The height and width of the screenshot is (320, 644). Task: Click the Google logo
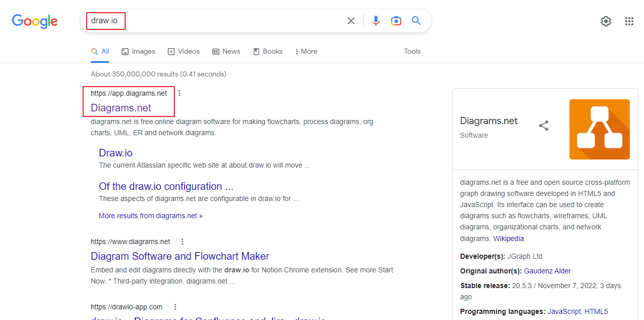(35, 21)
